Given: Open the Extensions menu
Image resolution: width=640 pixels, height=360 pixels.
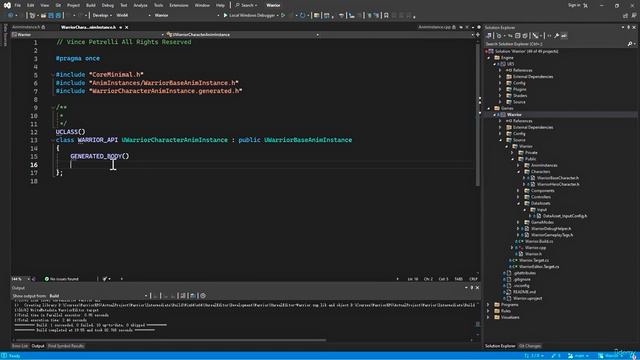Looking at the screenshot, I should click(179, 5).
